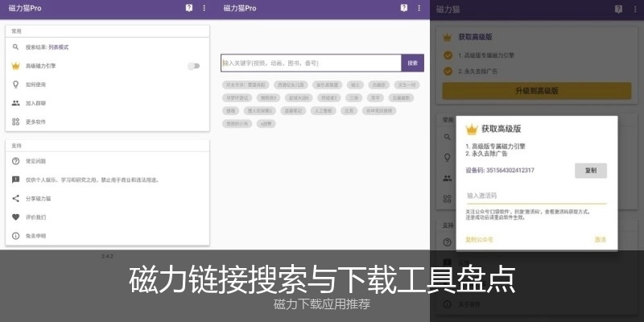Click the purple 搜索 button
The height and width of the screenshot is (322, 644).
pyautogui.click(x=413, y=63)
